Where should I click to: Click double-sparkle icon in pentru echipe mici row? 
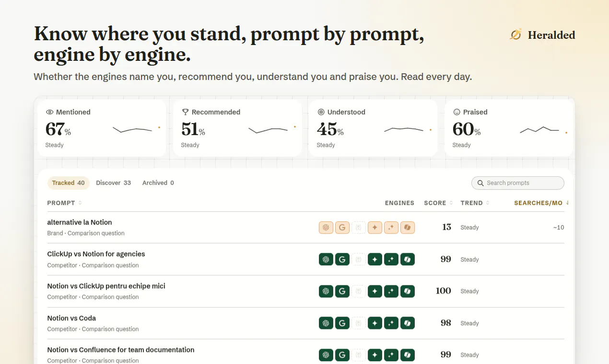click(391, 291)
